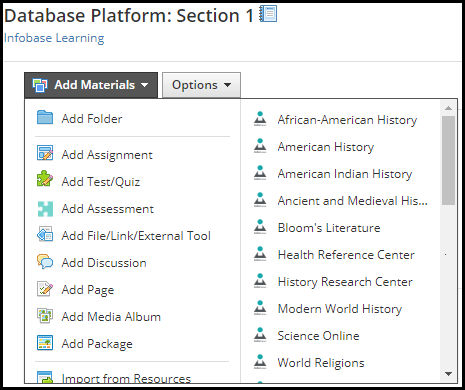The width and height of the screenshot is (465, 390).
Task: Select Science Online database
Action: coord(318,336)
